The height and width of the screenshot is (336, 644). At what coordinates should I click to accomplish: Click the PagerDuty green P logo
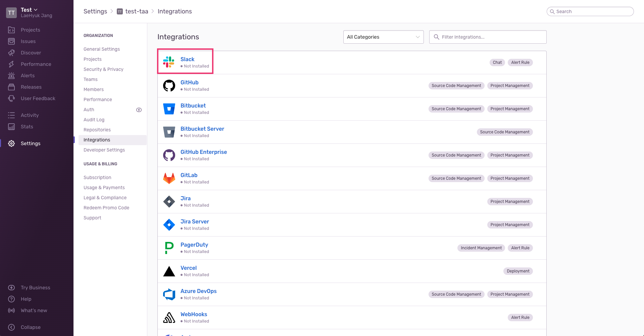click(169, 248)
